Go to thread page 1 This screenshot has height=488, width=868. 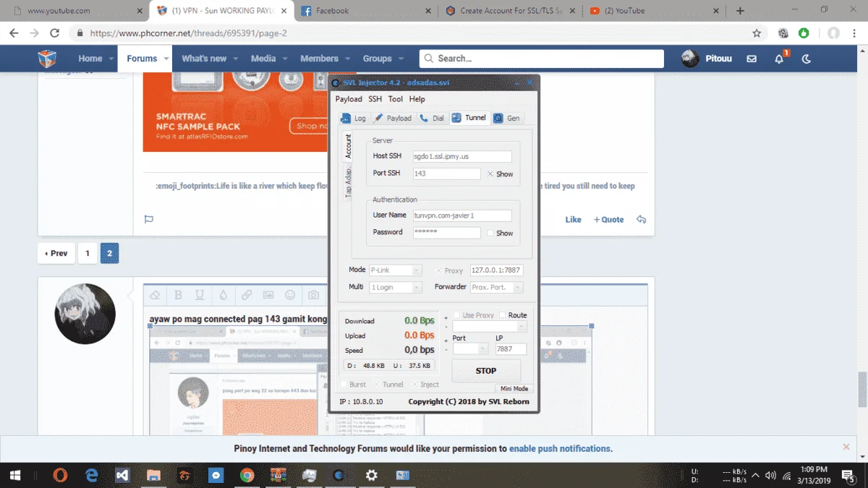click(88, 253)
